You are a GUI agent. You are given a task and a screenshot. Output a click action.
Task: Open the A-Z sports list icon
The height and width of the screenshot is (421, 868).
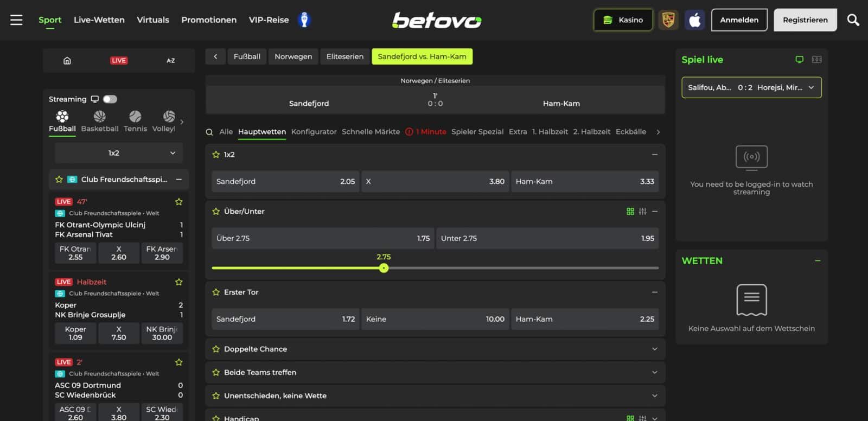[x=170, y=61]
